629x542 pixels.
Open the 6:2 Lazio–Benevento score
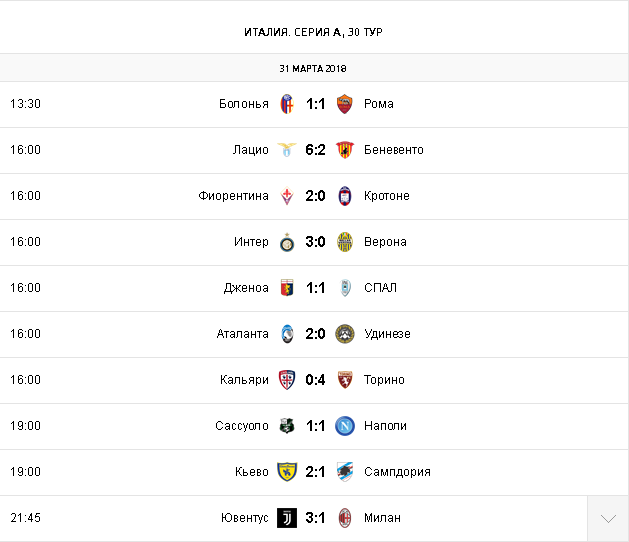[316, 150]
